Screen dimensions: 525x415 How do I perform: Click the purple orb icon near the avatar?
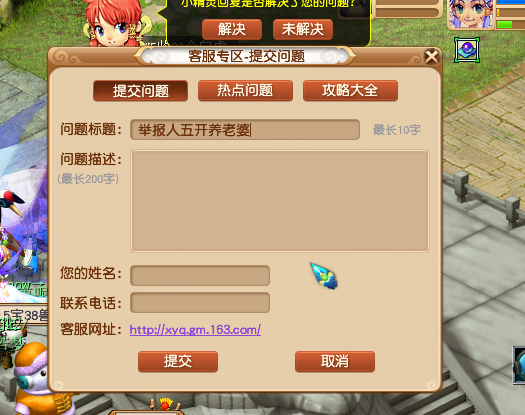(467, 50)
